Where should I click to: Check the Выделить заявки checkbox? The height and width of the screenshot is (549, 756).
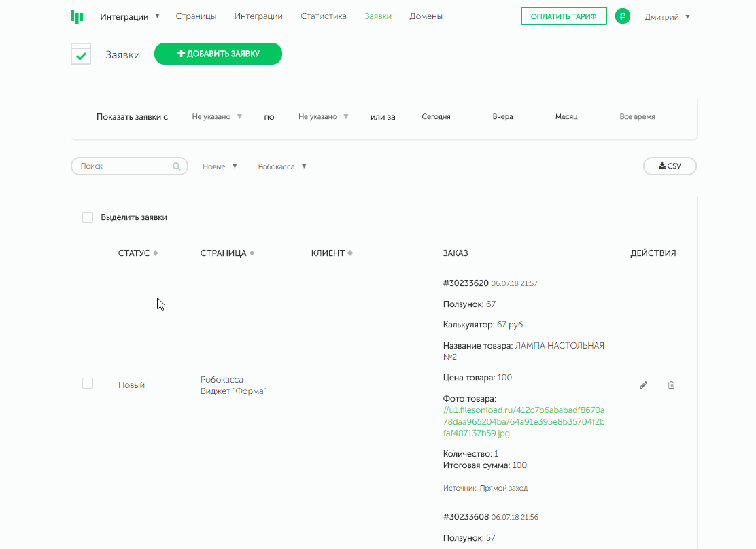pyautogui.click(x=88, y=217)
